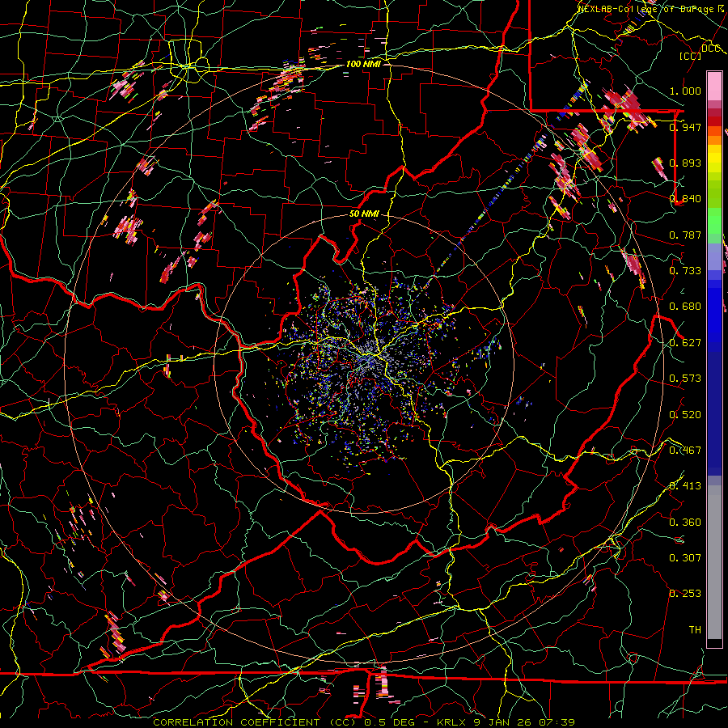Viewport: 728px width, 728px height.
Task: Click the 100 NMI range ring label
Action: [363, 64]
